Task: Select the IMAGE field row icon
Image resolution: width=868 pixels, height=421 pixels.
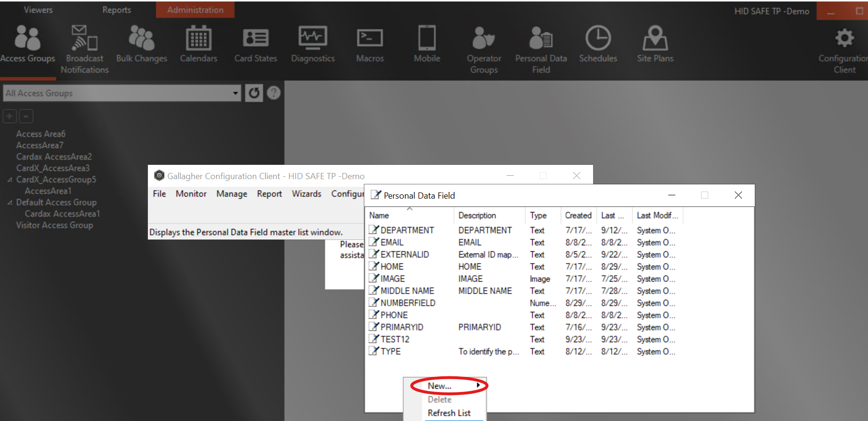Action: point(374,278)
